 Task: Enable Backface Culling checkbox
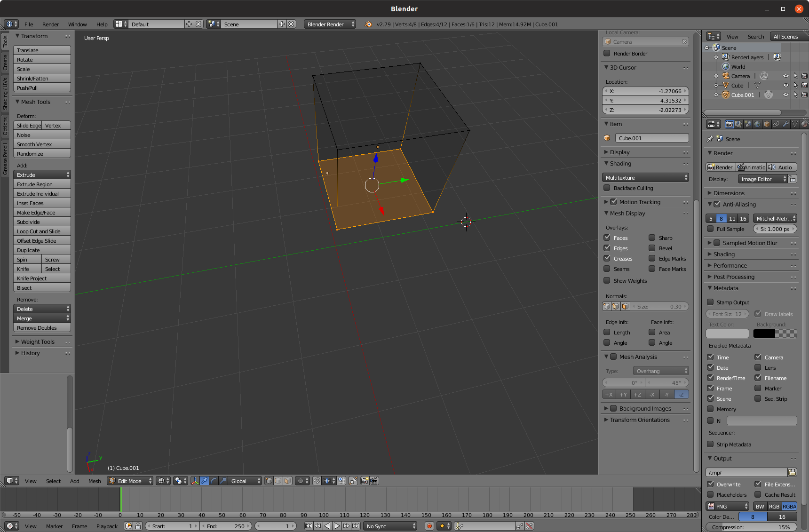[x=607, y=188]
